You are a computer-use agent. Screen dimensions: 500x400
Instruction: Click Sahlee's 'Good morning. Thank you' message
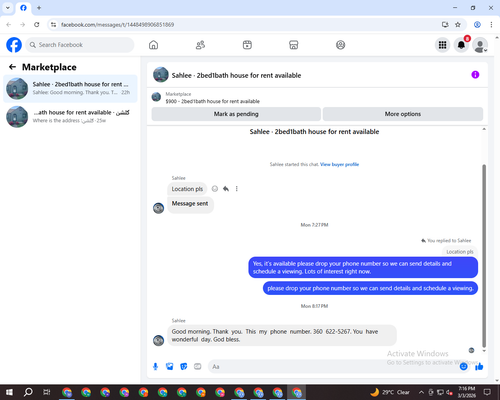[282, 335]
